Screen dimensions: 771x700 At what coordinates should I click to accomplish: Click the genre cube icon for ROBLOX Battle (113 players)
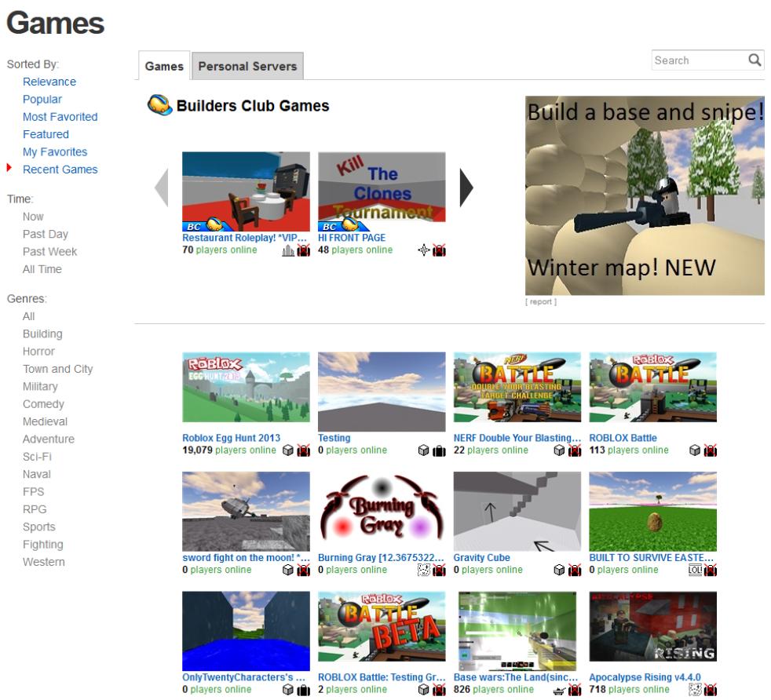695,450
